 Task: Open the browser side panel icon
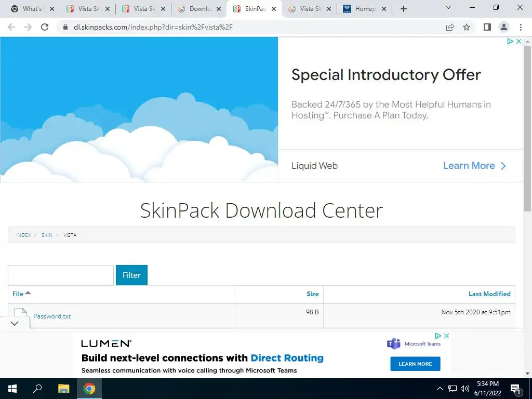pos(487,27)
